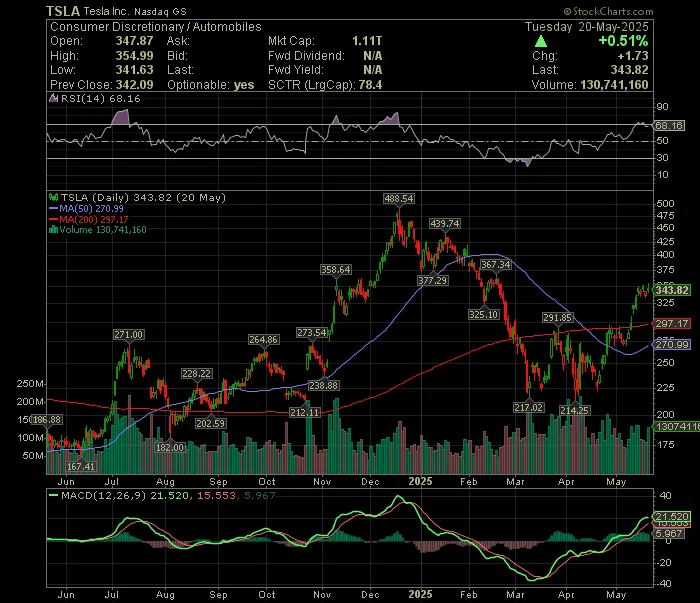Click the Tuesday 20-May-2025 date
This screenshot has height=603, width=700.
pyautogui.click(x=587, y=27)
